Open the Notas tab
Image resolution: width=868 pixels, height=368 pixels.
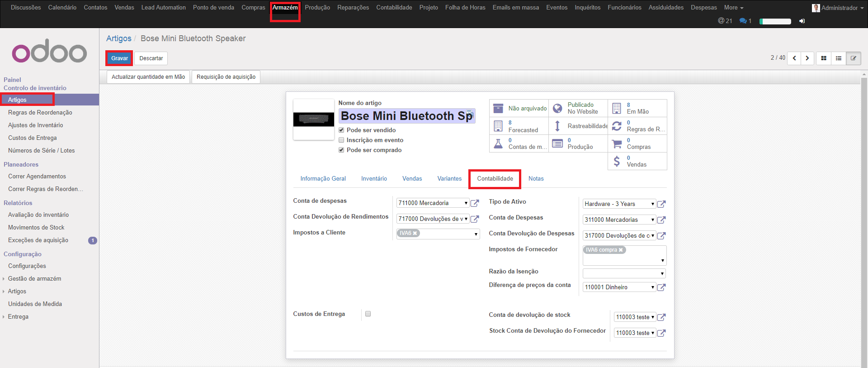coord(536,179)
